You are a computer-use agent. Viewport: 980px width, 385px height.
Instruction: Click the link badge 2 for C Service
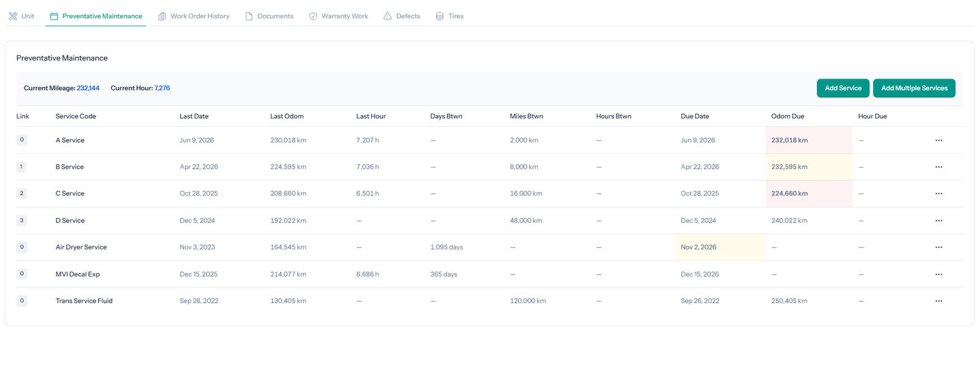pyautogui.click(x=21, y=193)
